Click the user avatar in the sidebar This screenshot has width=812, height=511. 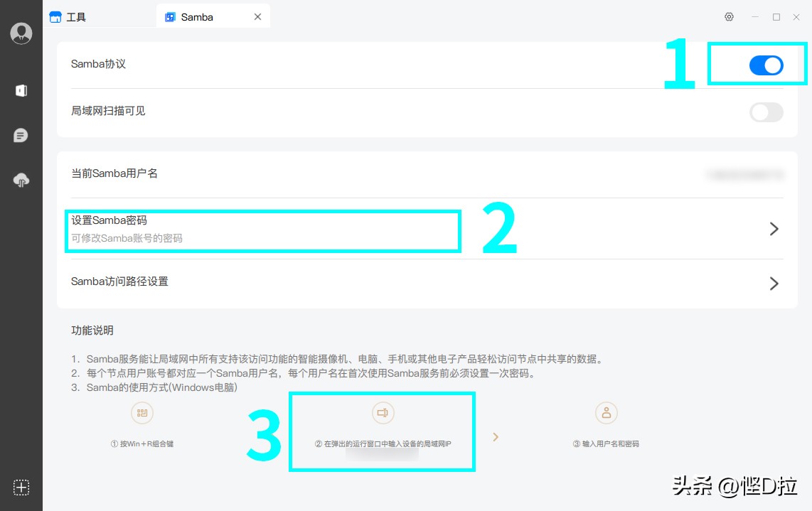pyautogui.click(x=21, y=33)
